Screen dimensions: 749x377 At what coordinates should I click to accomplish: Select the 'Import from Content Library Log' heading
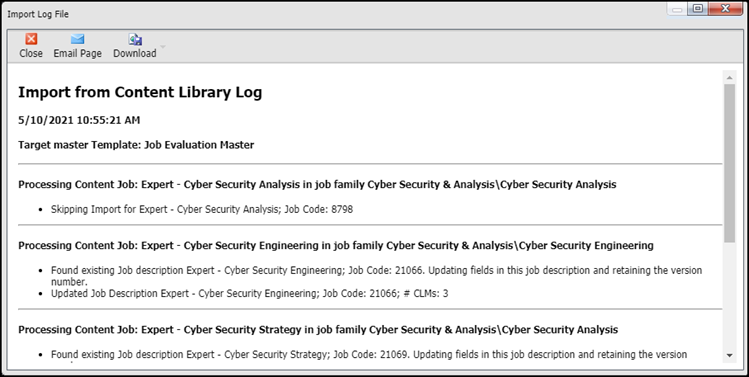pyautogui.click(x=140, y=92)
